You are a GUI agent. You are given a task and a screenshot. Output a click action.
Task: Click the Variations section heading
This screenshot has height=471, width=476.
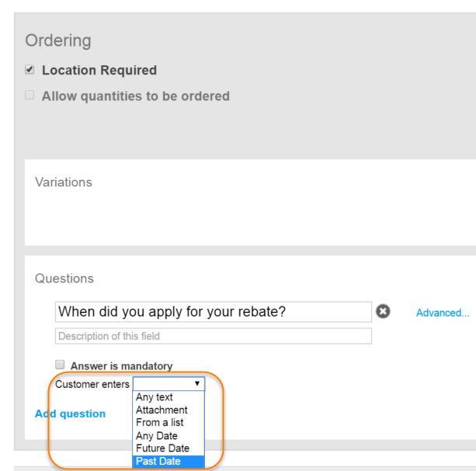[63, 182]
